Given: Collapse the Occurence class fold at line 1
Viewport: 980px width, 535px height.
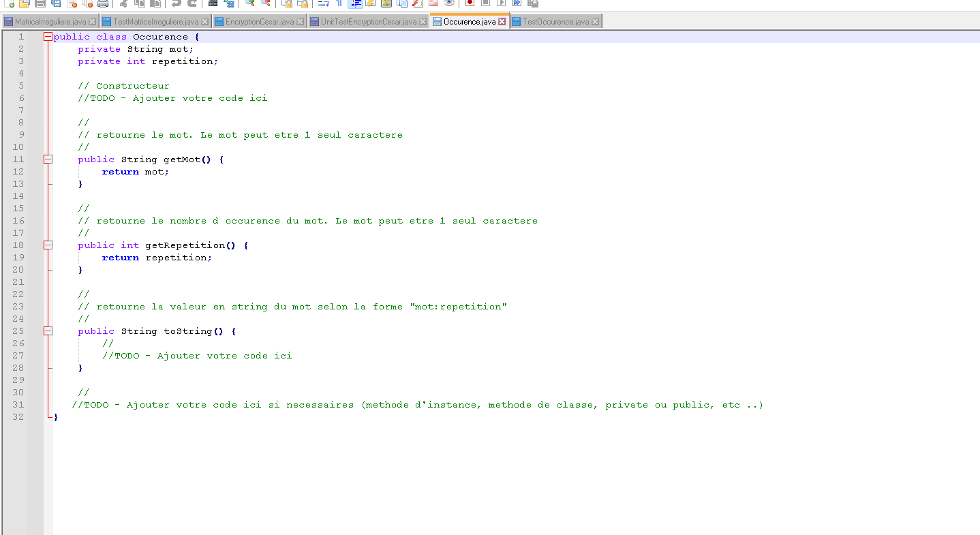Looking at the screenshot, I should [48, 36].
